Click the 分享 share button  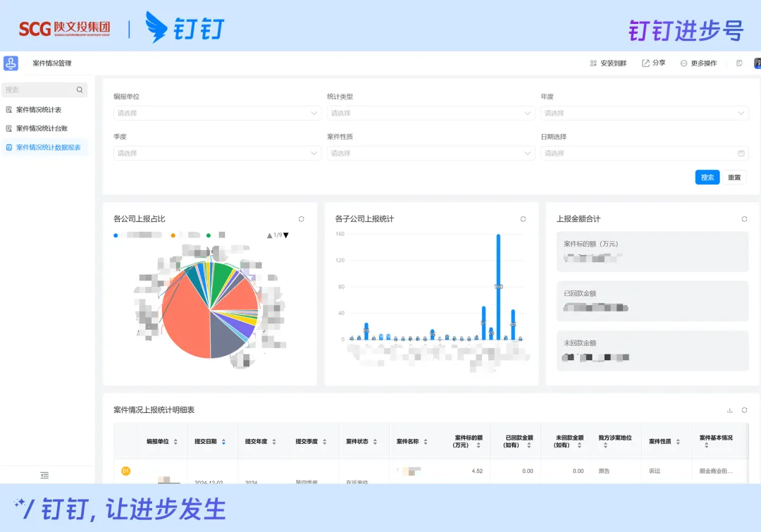tap(653, 63)
